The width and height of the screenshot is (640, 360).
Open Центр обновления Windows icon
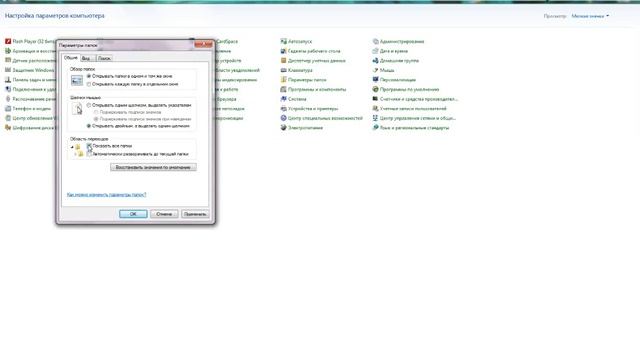point(8,118)
